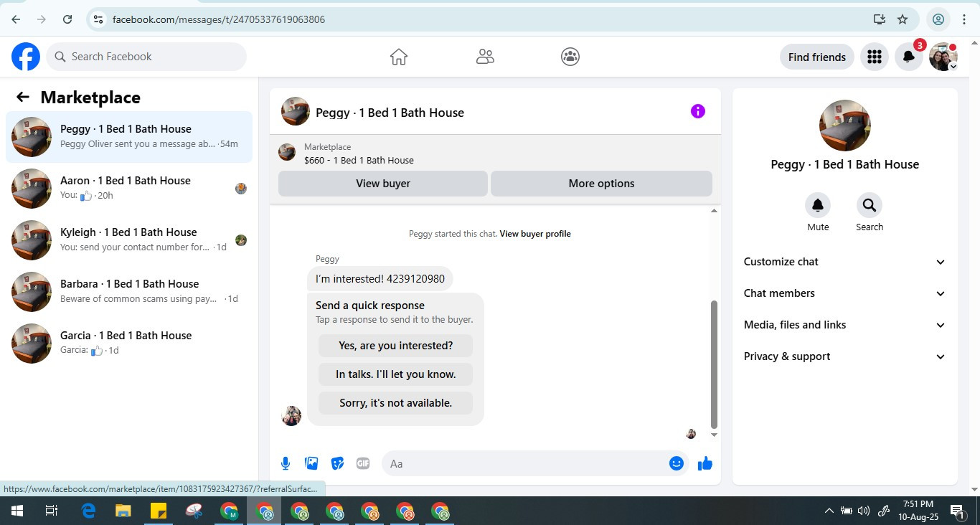The height and width of the screenshot is (525, 980).
Task: Send quick response "Sorry, it's not available."
Action: tap(395, 403)
